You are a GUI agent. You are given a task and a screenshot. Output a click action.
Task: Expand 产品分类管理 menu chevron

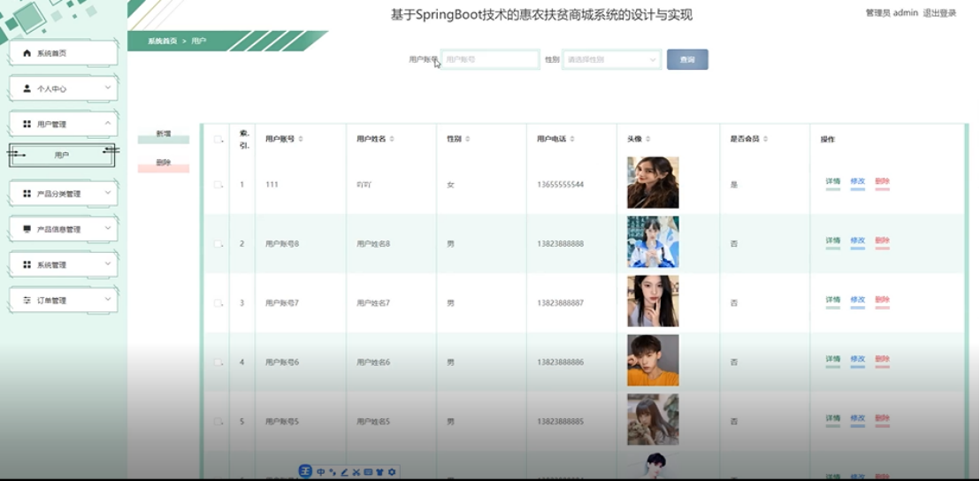[x=108, y=193]
